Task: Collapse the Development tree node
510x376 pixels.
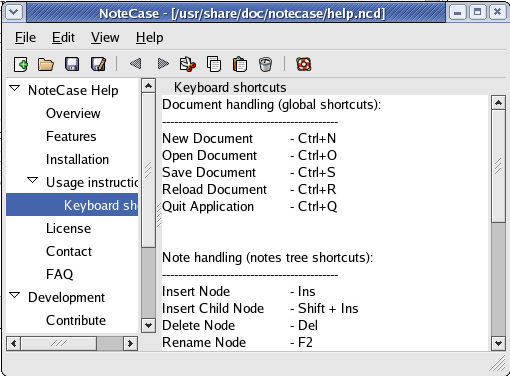Action: (x=15, y=295)
